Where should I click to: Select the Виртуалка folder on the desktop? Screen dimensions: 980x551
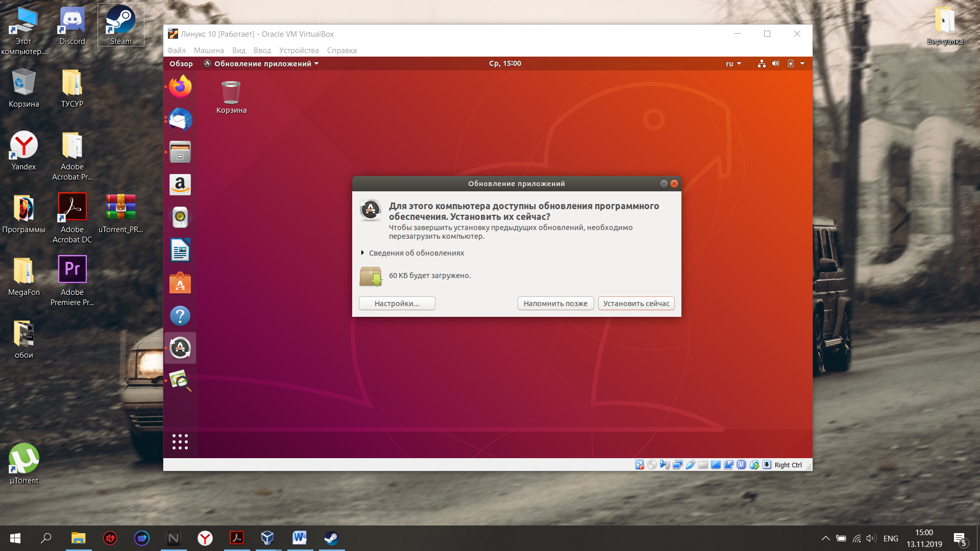pyautogui.click(x=945, y=26)
